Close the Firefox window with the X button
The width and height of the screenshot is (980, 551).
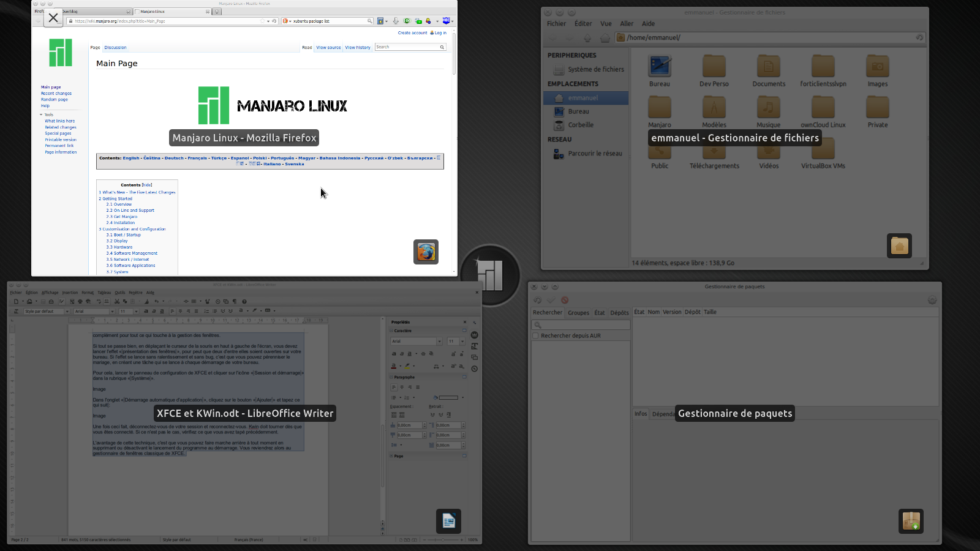tap(53, 18)
